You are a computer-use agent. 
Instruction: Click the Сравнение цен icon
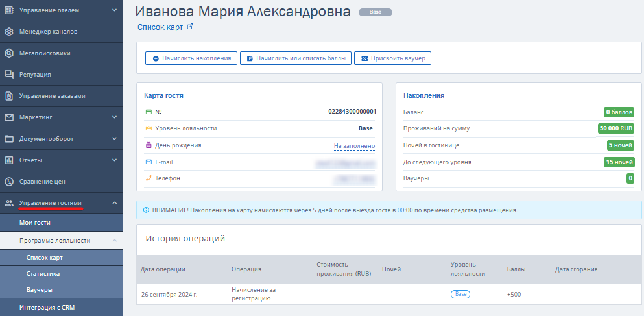(x=9, y=182)
